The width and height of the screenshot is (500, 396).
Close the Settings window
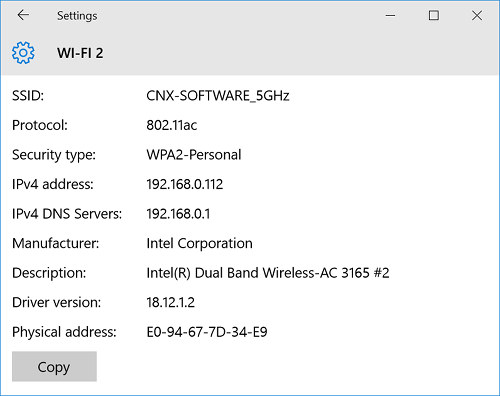coord(477,15)
